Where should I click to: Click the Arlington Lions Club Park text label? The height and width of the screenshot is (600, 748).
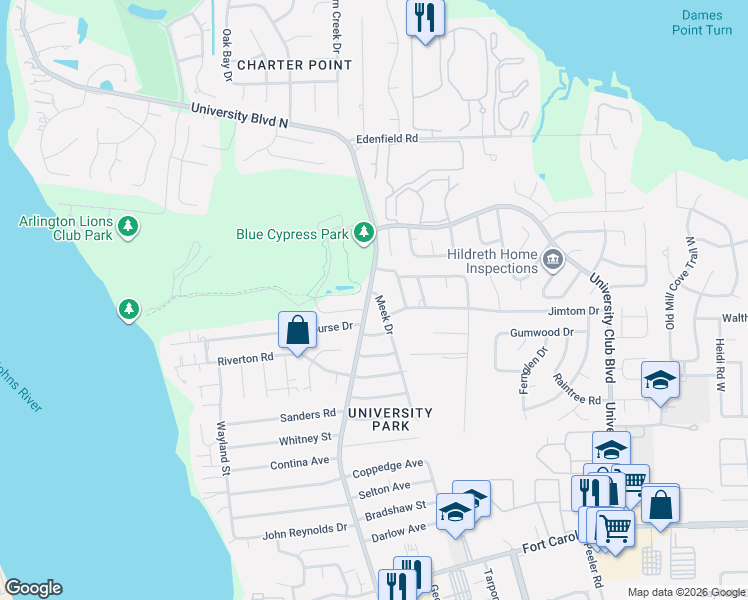tap(66, 228)
